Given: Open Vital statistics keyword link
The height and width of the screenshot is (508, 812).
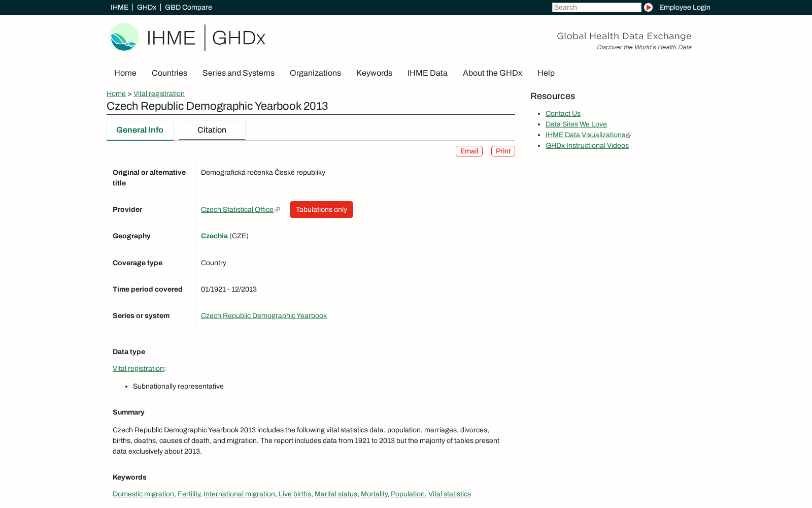Looking at the screenshot, I should point(450,494).
